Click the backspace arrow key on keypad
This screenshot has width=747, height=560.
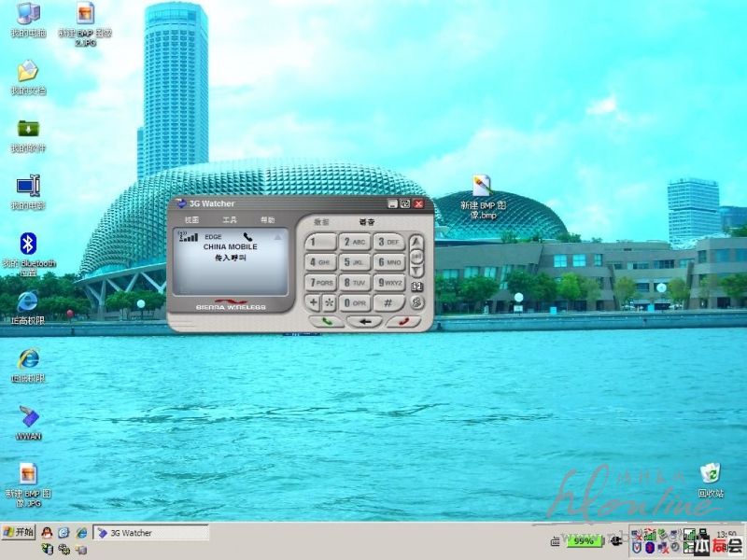365,321
